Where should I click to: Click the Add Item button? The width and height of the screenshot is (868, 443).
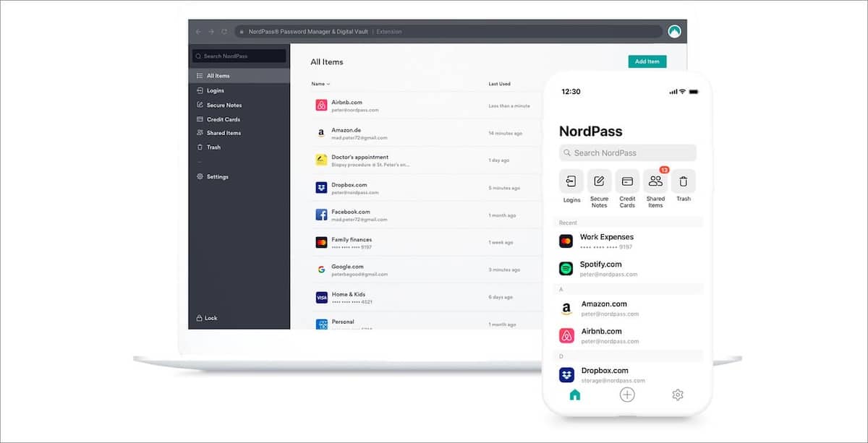pos(647,61)
